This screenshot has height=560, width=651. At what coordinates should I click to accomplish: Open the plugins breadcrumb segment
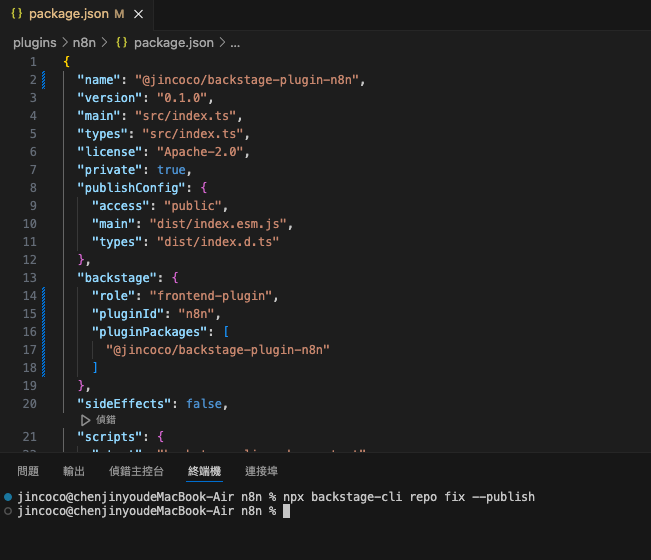tap(34, 43)
